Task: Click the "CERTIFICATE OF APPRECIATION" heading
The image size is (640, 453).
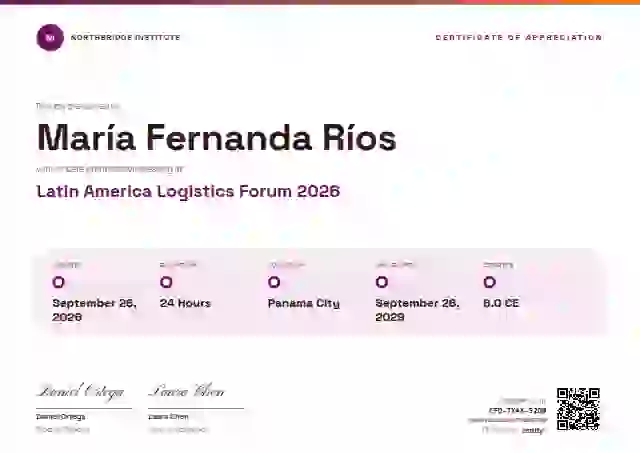Action: click(x=519, y=38)
